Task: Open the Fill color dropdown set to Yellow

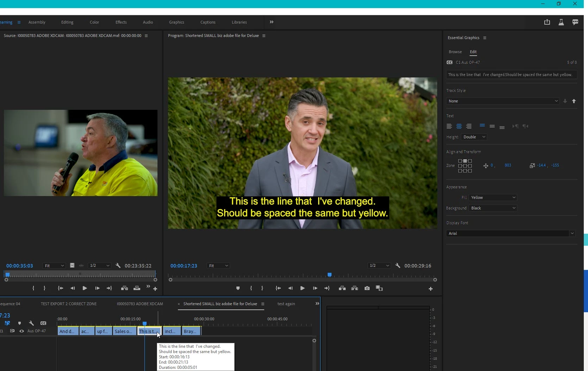Action: click(x=493, y=197)
